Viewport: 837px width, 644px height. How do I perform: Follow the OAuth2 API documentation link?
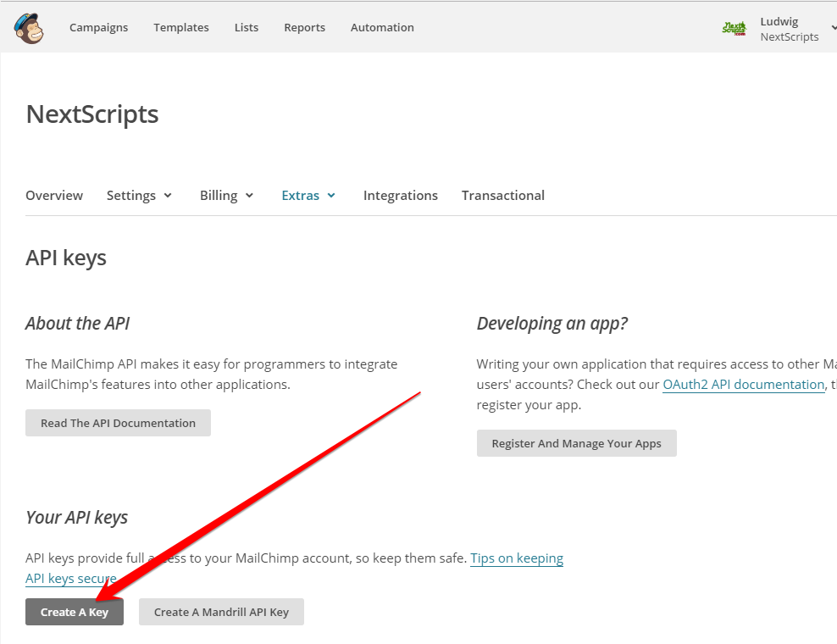pos(744,385)
